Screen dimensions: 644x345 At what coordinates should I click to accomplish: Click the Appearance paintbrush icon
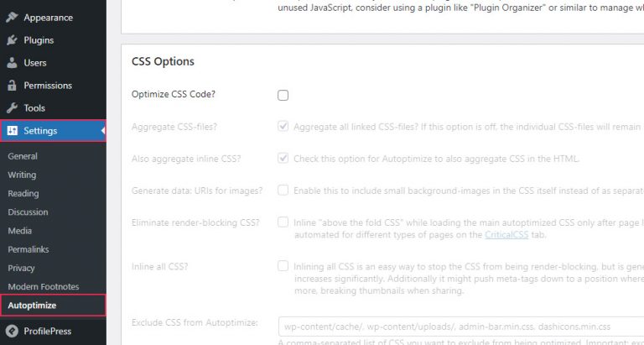pos(13,18)
